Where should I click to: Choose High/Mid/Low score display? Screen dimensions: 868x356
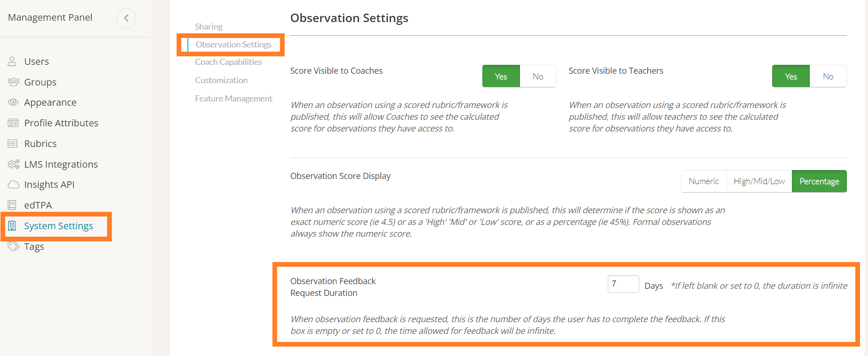pyautogui.click(x=759, y=181)
